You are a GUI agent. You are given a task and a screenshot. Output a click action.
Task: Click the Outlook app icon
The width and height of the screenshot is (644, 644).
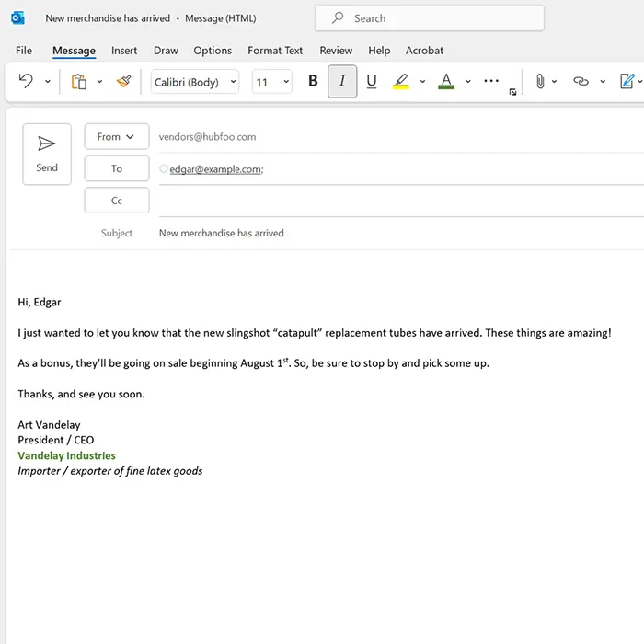17,18
